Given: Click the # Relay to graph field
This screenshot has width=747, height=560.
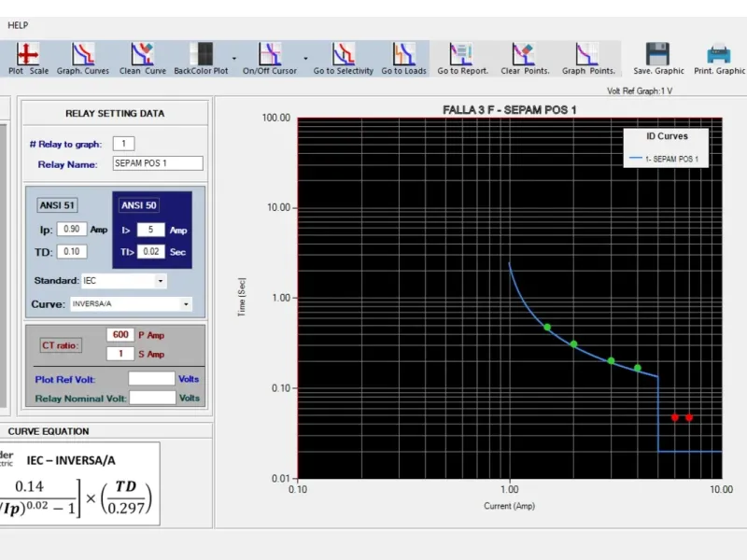Looking at the screenshot, I should click(124, 144).
